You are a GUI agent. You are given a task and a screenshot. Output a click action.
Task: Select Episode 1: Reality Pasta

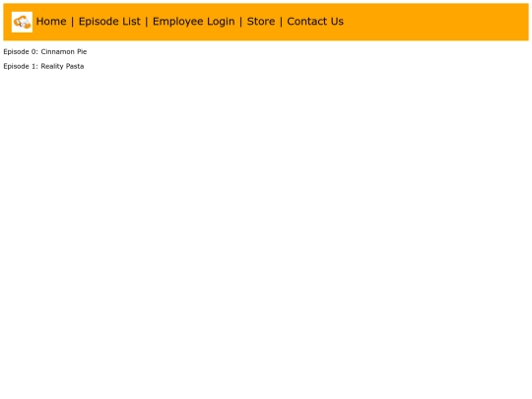[x=43, y=66]
